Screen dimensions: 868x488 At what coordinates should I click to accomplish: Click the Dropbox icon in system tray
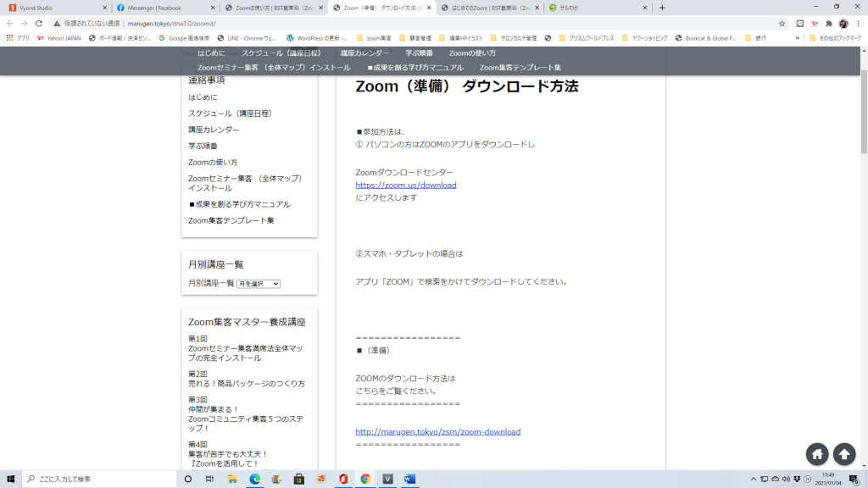pos(797,480)
